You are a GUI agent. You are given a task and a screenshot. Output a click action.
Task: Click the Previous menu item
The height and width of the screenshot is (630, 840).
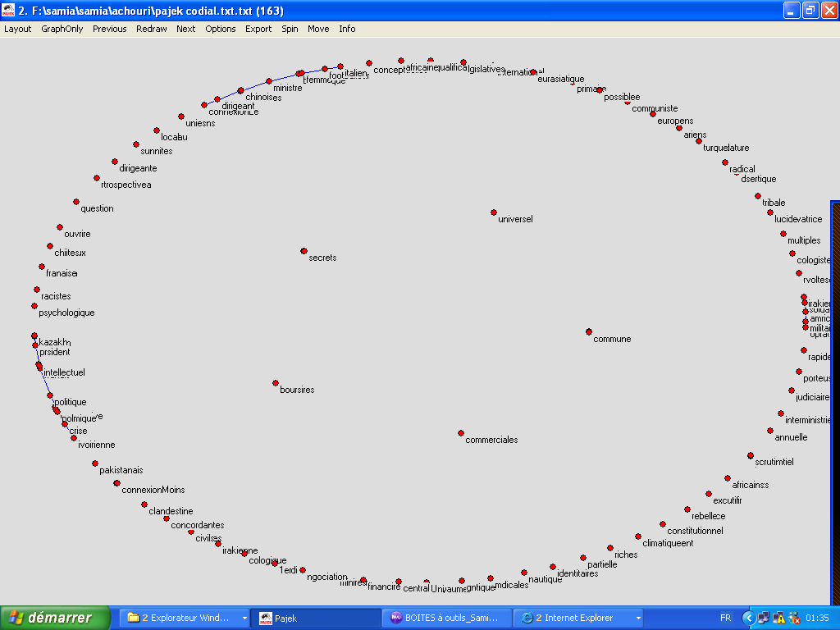109,29
